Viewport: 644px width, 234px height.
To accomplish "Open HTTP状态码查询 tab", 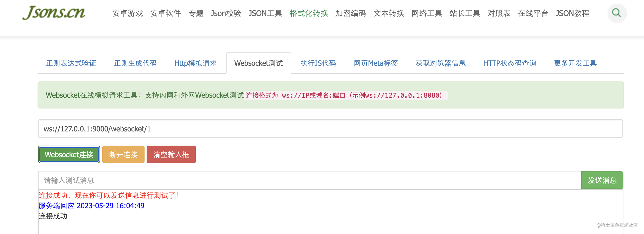I will [x=509, y=63].
